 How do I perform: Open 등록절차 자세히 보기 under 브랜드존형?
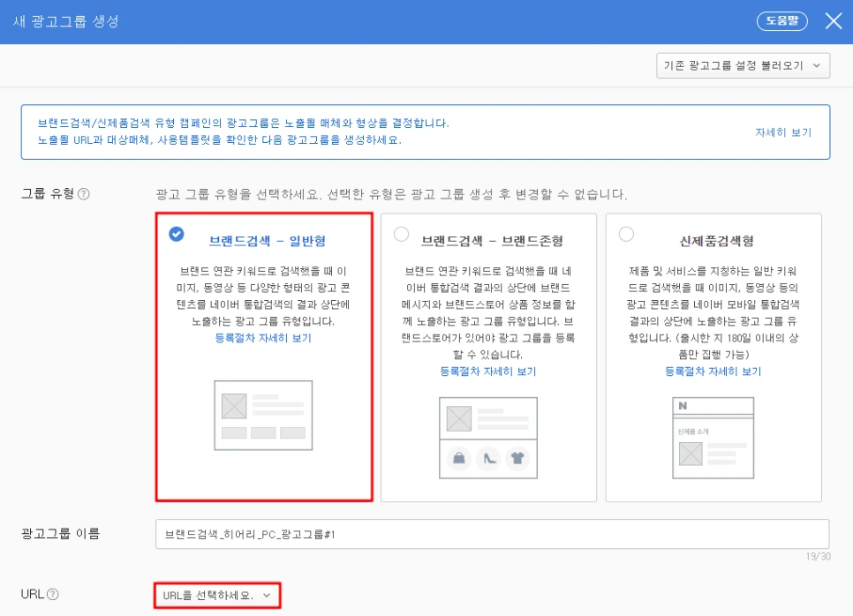pos(488,372)
